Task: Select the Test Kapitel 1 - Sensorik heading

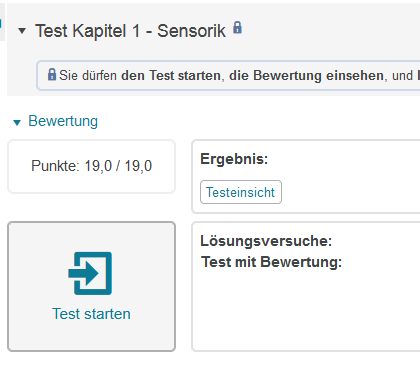Action: (x=131, y=31)
